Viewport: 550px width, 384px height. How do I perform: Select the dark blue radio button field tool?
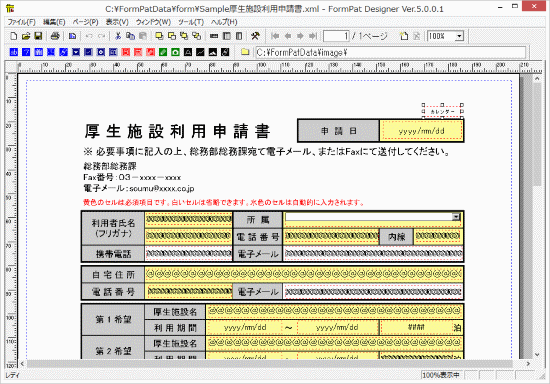coord(101,52)
